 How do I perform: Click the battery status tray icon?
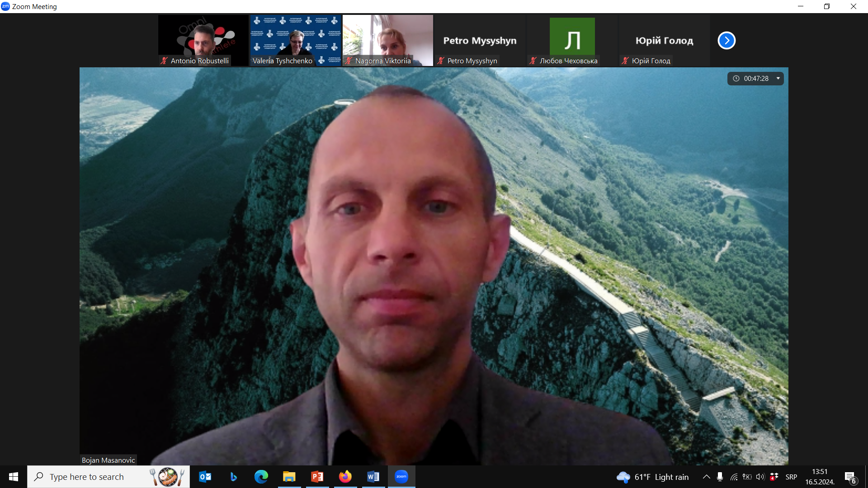747,477
